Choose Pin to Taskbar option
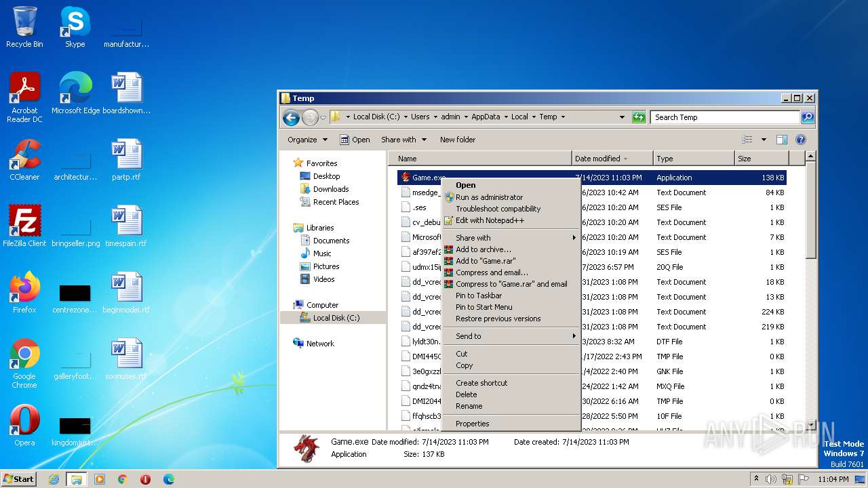Screen dimensions: 868x488 pos(511,296)
